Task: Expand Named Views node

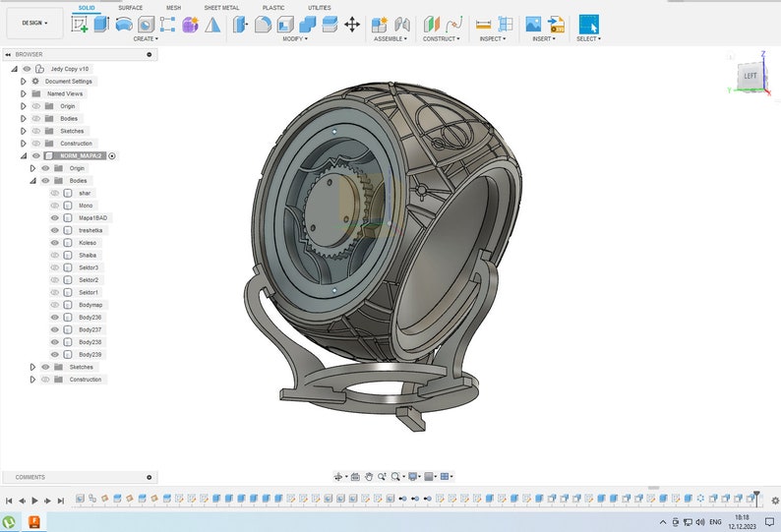Action: 23,93
